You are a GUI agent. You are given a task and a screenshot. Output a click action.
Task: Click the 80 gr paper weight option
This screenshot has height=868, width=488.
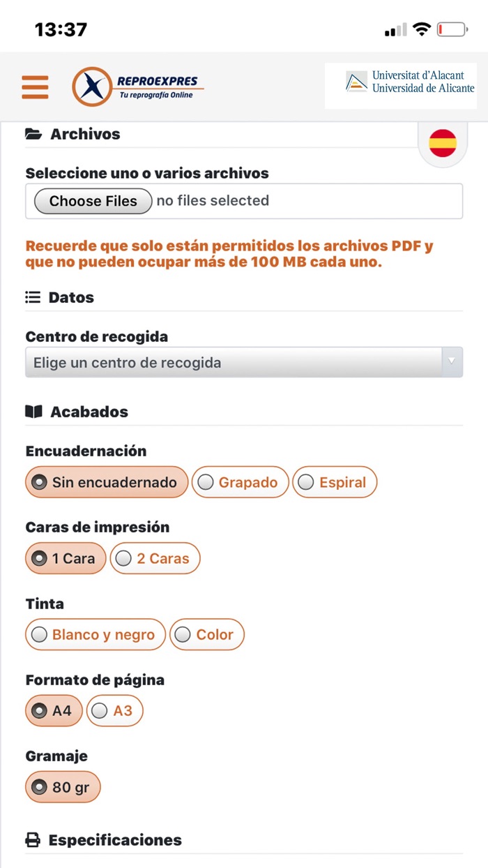coord(62,786)
